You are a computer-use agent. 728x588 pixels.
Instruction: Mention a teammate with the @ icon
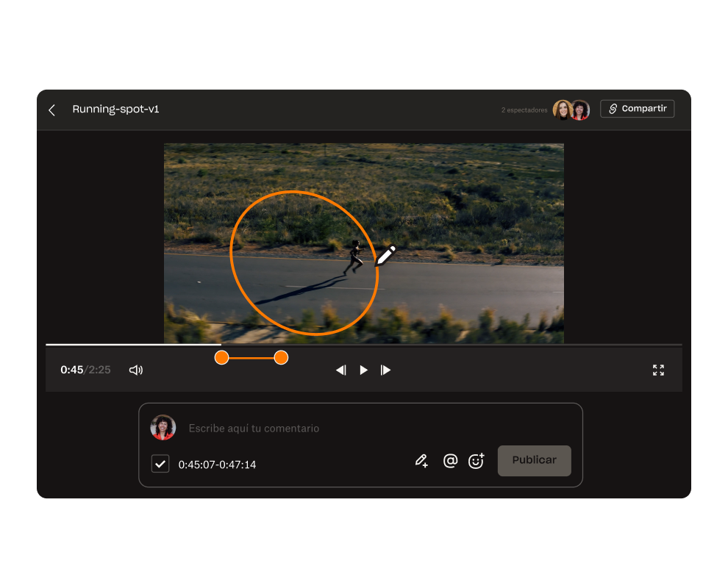[x=450, y=461]
